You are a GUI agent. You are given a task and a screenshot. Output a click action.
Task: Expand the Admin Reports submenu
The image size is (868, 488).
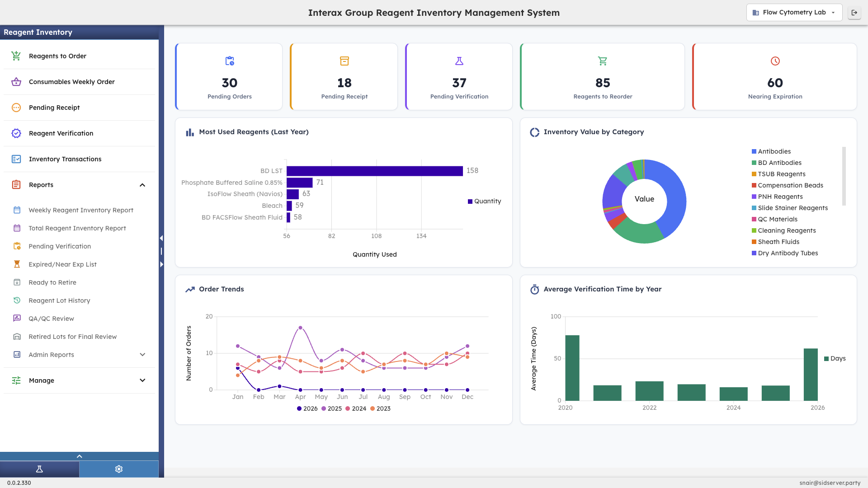(142, 355)
